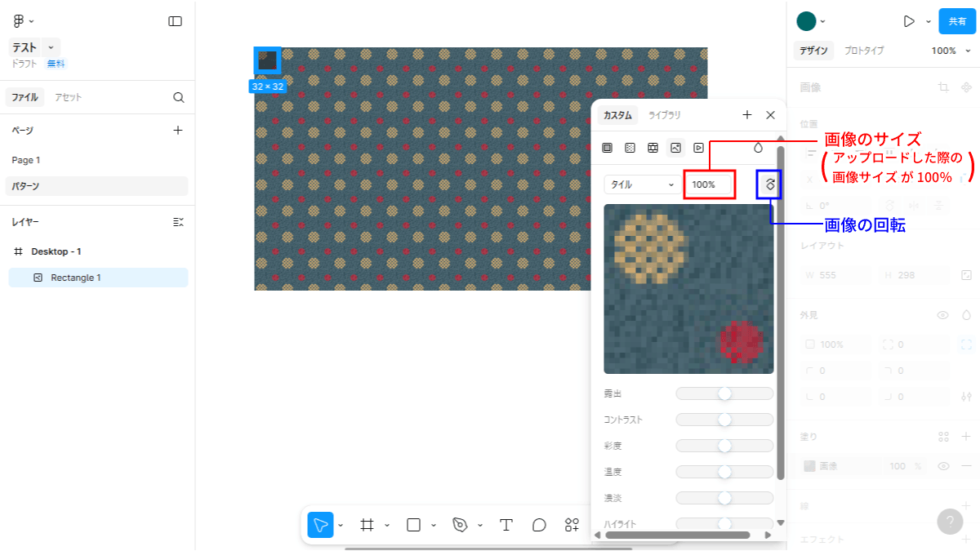Click the blue 共有 button
980x551 pixels.
click(x=957, y=21)
